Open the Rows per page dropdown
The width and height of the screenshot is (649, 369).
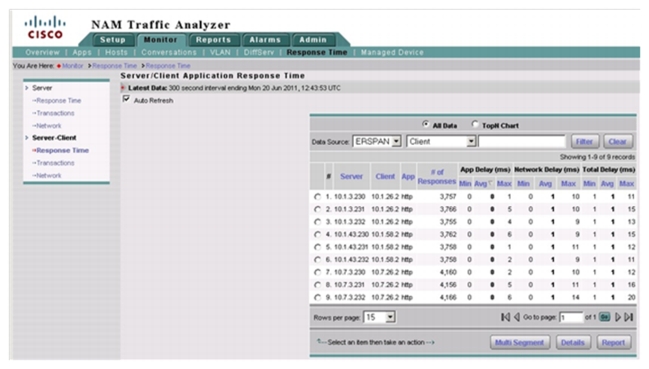pos(379,317)
